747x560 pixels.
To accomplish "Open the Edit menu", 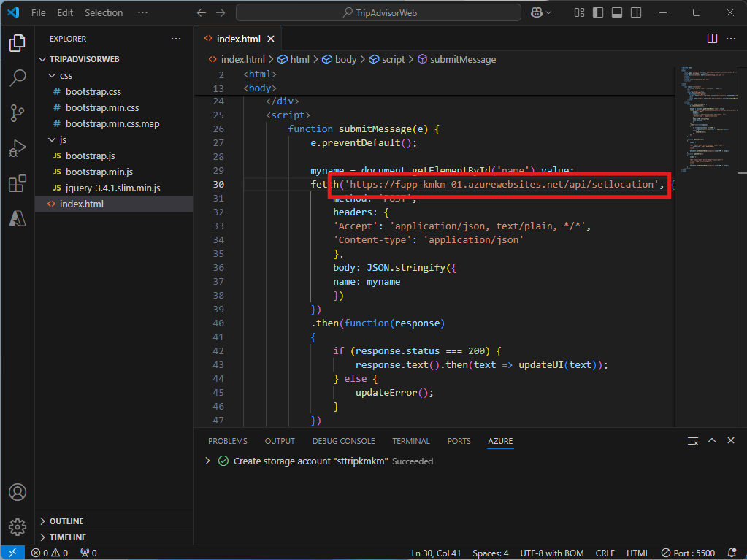I will click(65, 13).
